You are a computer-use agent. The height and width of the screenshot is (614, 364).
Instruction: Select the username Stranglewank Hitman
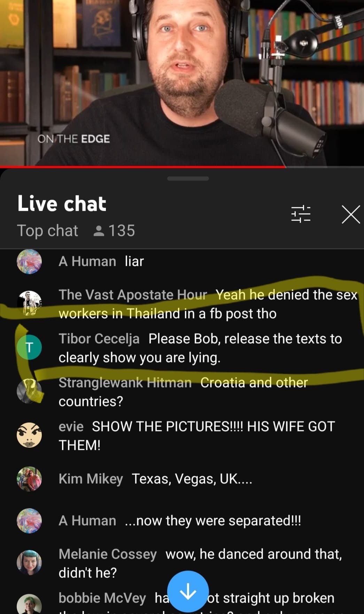point(125,383)
